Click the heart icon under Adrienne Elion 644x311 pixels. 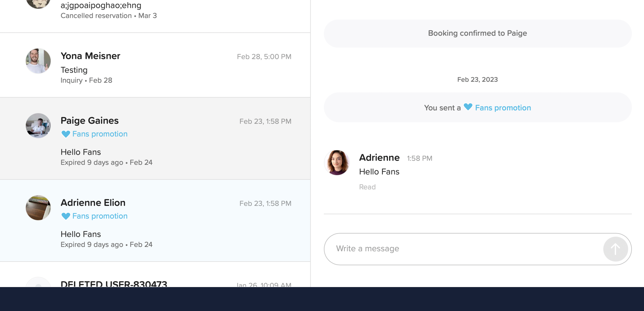(66, 216)
